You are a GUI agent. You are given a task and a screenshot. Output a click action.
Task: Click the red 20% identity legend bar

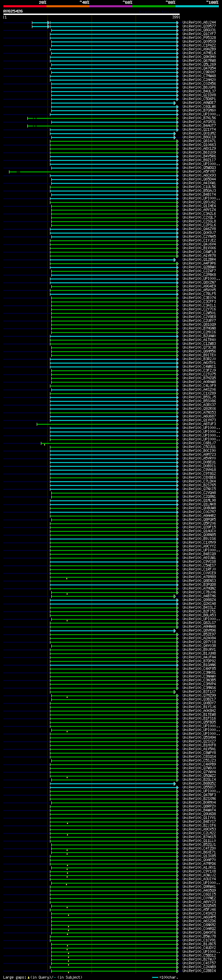(x=25, y=6)
